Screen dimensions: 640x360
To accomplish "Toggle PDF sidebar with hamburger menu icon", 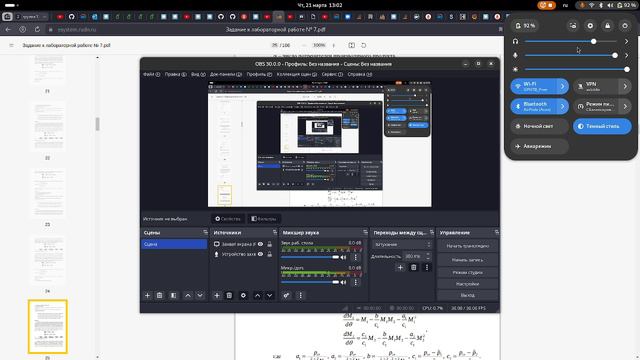I will coord(11,45).
